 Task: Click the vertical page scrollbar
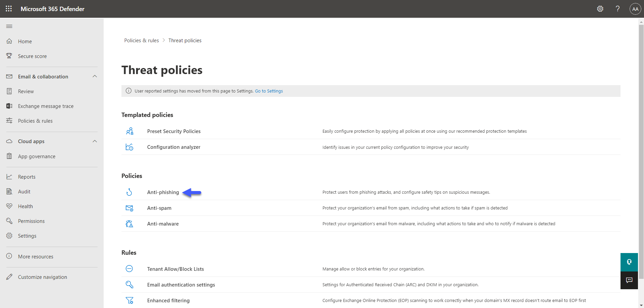(641, 151)
